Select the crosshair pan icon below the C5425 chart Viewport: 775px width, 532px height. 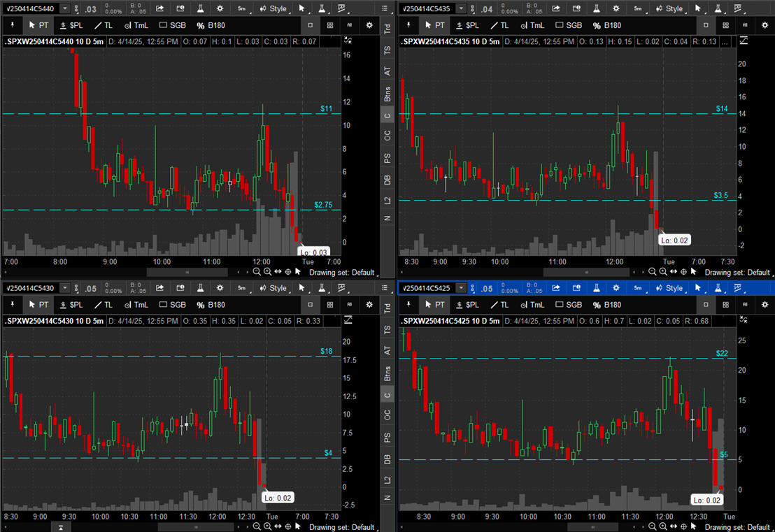point(683,526)
